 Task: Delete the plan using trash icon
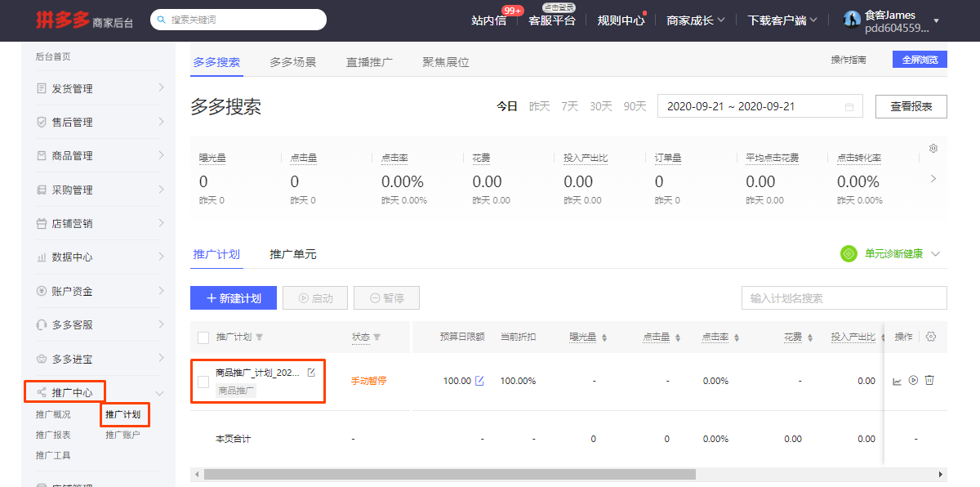[x=929, y=381]
